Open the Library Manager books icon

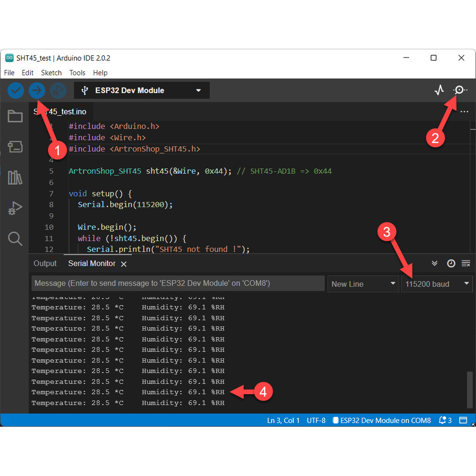click(15, 178)
